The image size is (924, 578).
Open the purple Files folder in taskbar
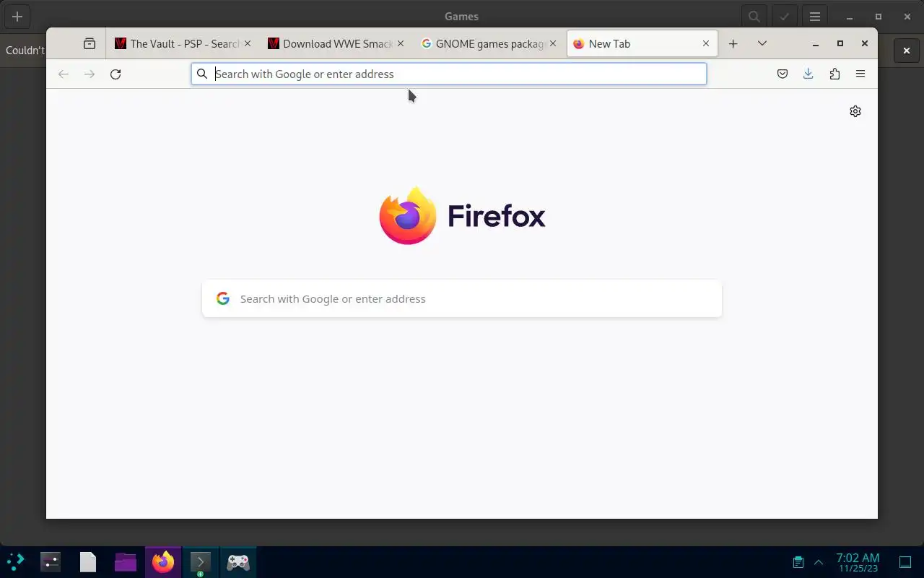click(126, 561)
